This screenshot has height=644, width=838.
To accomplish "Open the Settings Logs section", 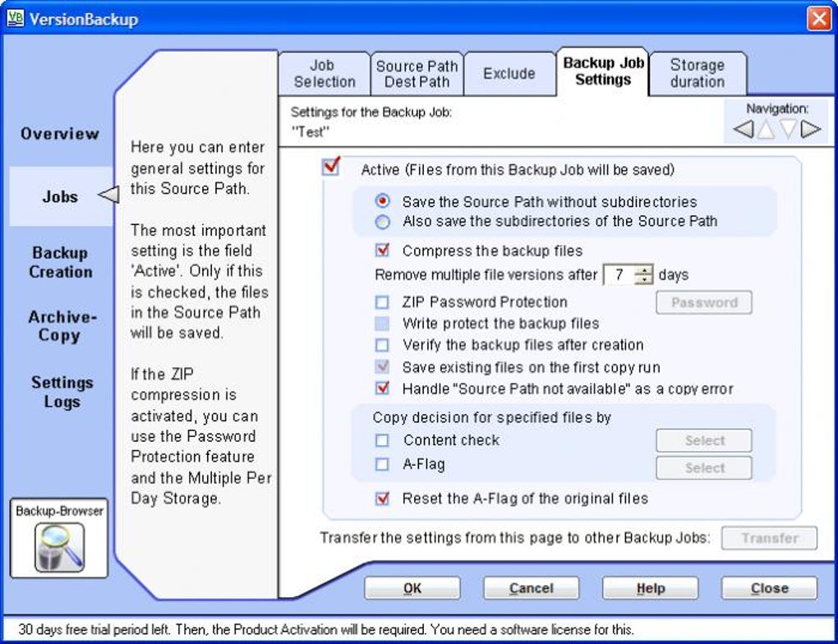I will 62,392.
